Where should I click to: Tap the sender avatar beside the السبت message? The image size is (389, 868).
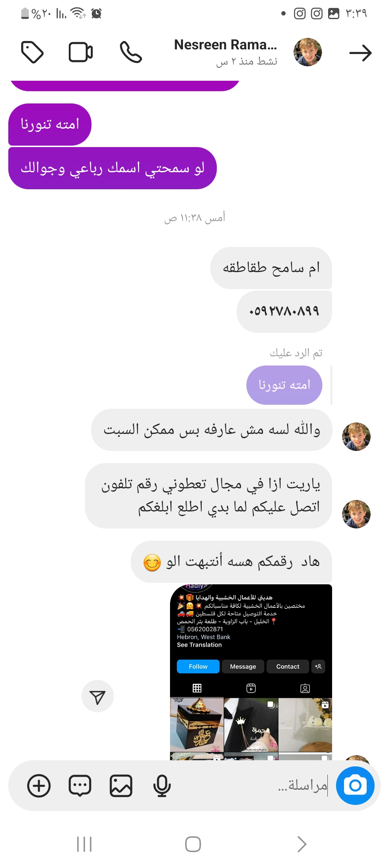pyautogui.click(x=356, y=437)
